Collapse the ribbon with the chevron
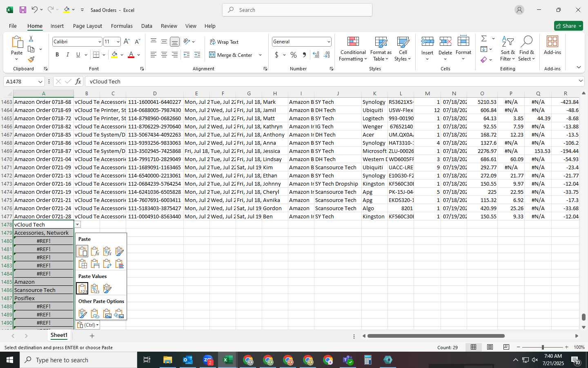The height and width of the screenshot is (368, 588). 579,67
